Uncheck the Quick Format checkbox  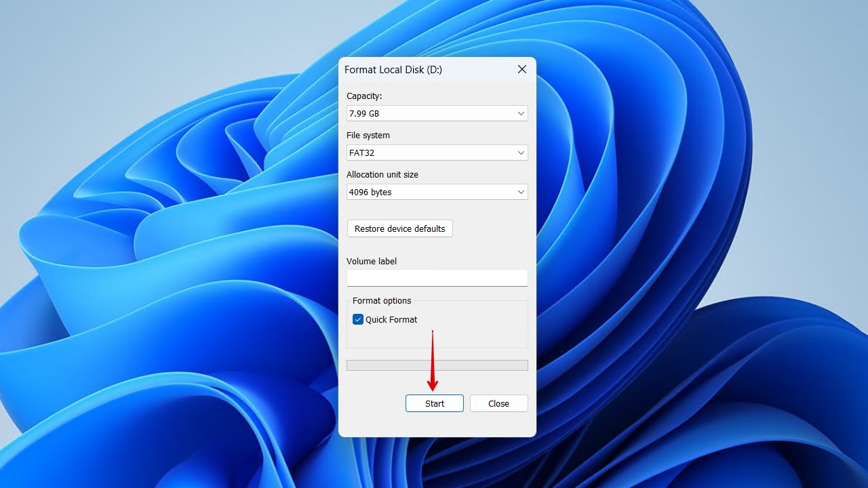pos(358,319)
